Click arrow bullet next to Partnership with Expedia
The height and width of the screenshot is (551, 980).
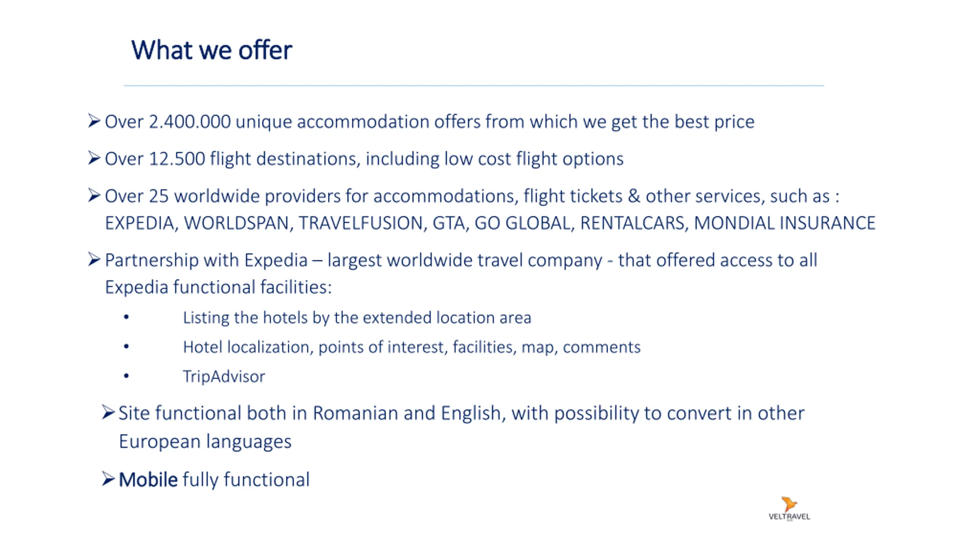[x=94, y=259]
